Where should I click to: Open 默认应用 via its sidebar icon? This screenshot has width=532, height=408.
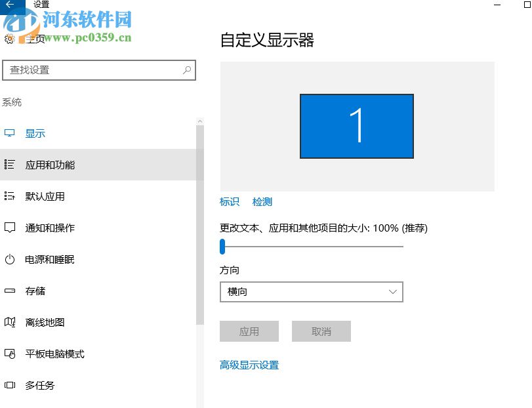tap(9, 196)
